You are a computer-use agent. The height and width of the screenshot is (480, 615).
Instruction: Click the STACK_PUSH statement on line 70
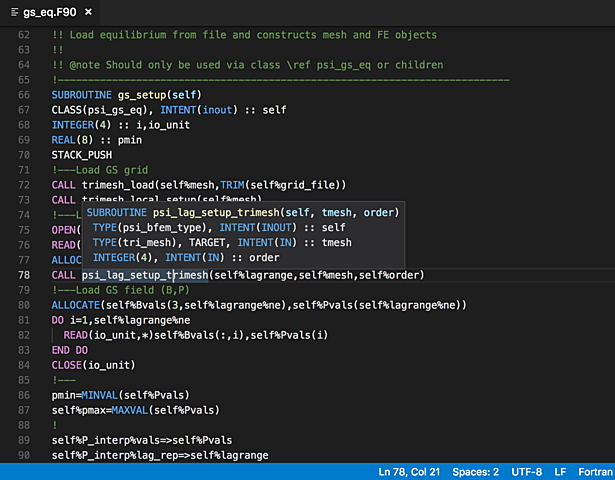click(x=82, y=155)
